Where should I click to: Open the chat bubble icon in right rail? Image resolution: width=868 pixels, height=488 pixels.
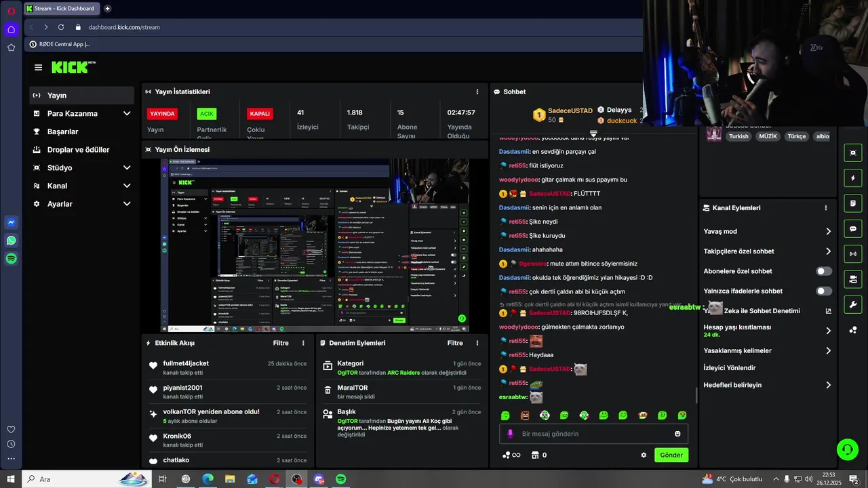click(853, 229)
